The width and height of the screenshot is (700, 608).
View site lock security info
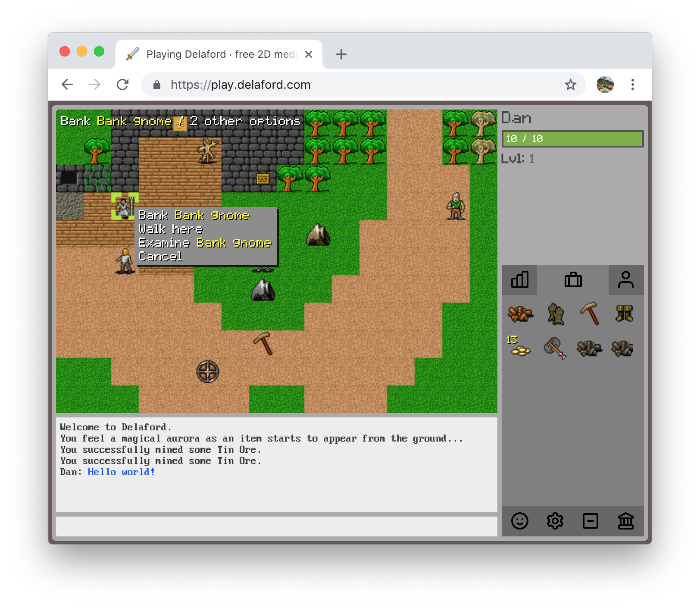pos(157,85)
